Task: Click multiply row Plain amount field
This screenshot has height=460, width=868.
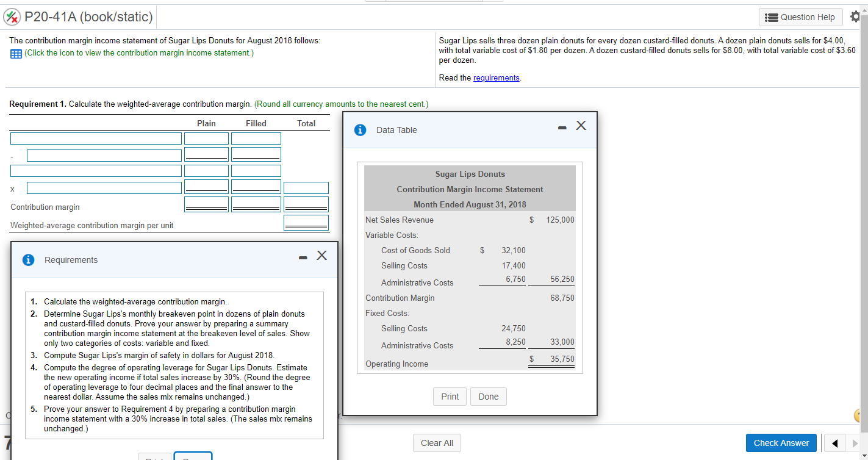Action: (x=207, y=187)
